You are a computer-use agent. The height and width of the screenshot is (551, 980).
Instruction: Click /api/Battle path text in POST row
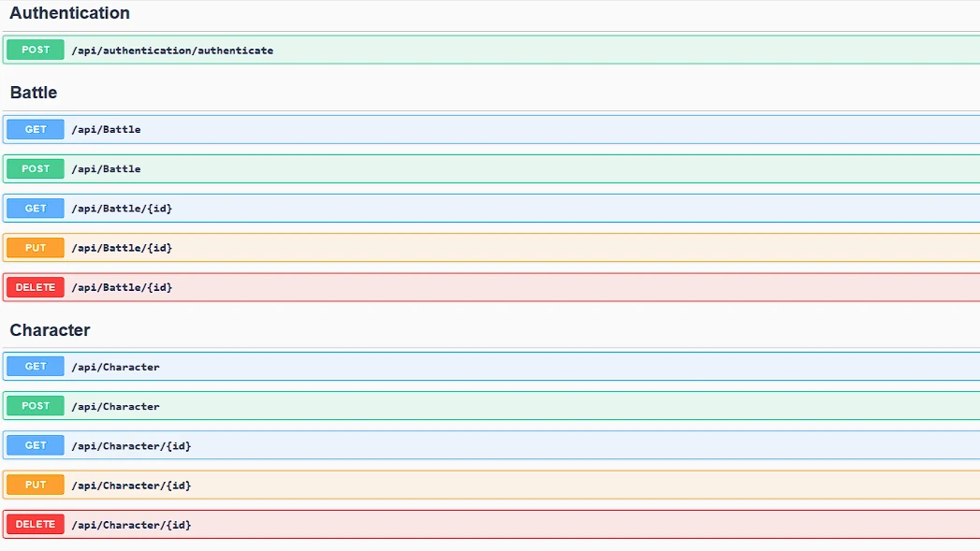[106, 169]
